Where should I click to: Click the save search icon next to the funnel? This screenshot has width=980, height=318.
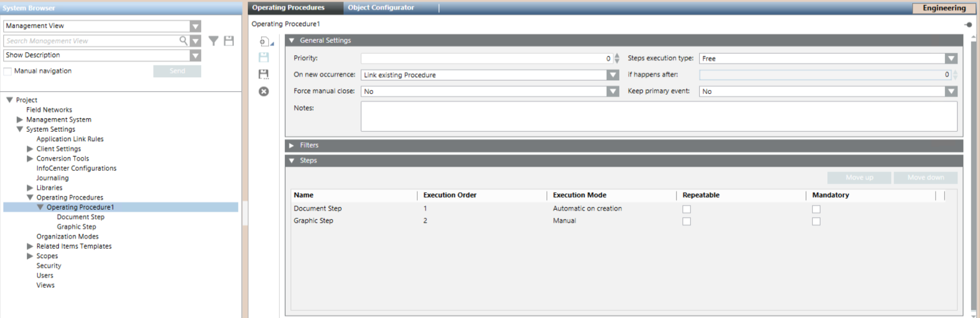pos(229,41)
